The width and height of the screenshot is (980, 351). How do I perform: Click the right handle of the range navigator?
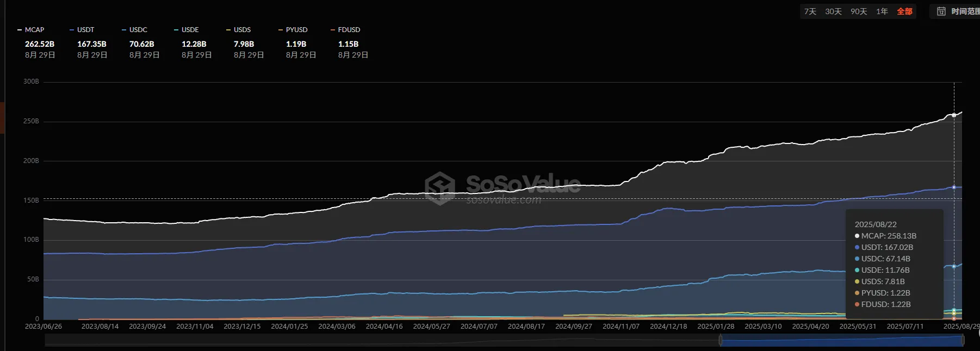click(962, 341)
